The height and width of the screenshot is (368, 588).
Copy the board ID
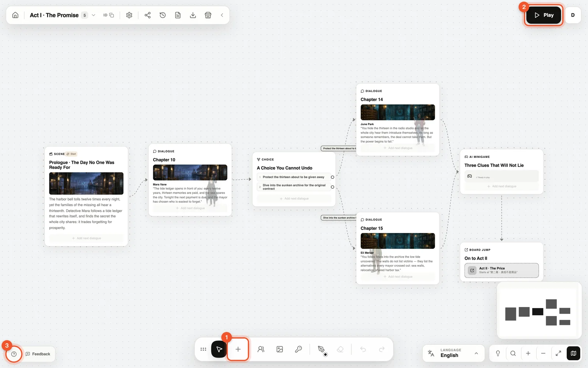[108, 15]
